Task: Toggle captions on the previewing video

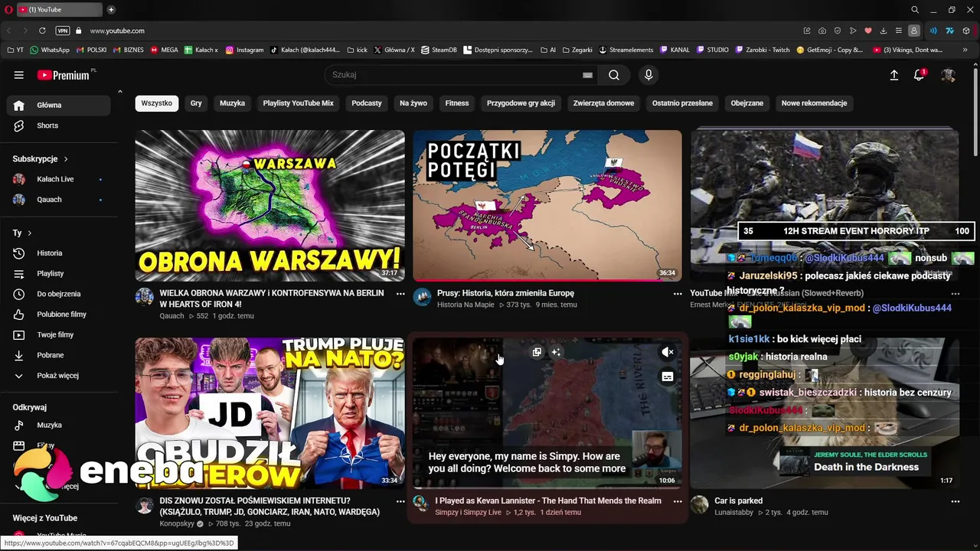Action: coord(668,377)
